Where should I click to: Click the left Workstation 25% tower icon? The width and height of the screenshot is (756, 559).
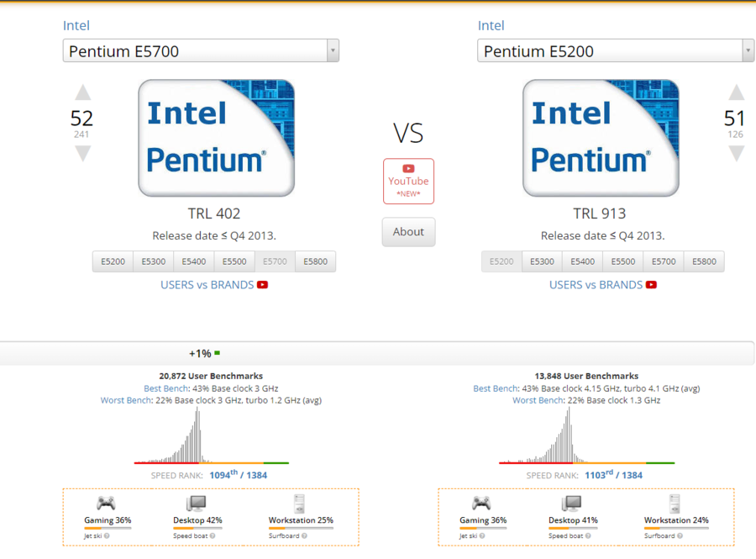(x=300, y=504)
